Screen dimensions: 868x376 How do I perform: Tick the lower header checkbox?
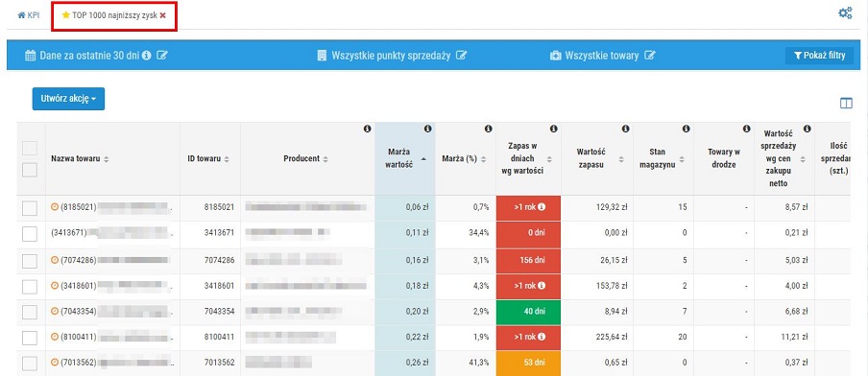click(30, 170)
